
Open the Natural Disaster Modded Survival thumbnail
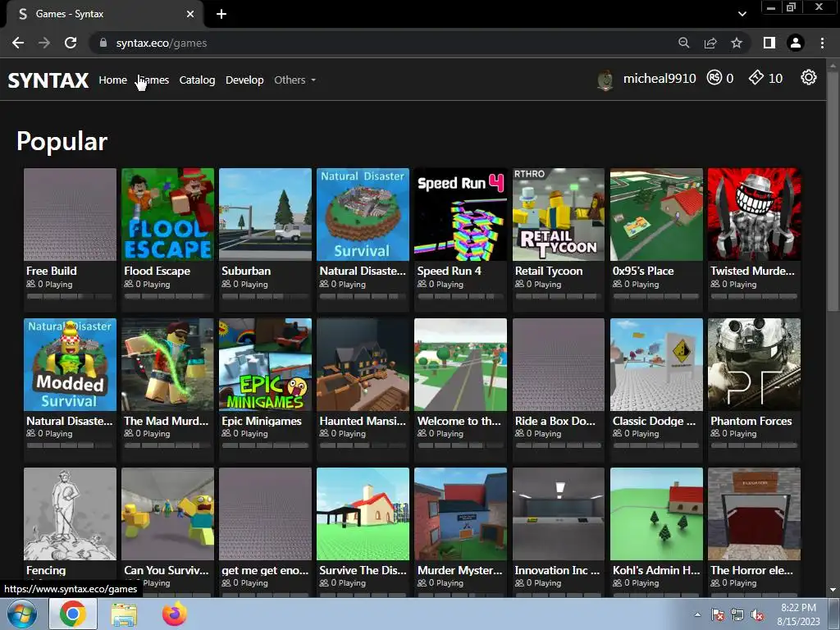tap(71, 364)
